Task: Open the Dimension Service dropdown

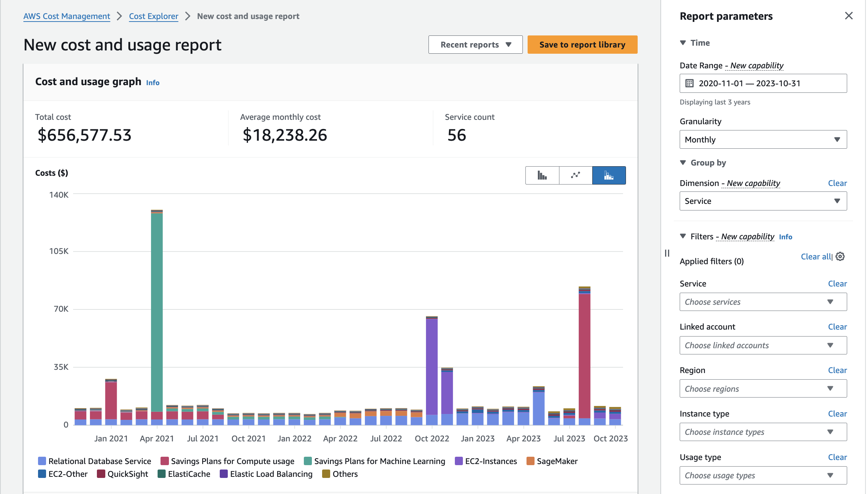Action: [763, 201]
